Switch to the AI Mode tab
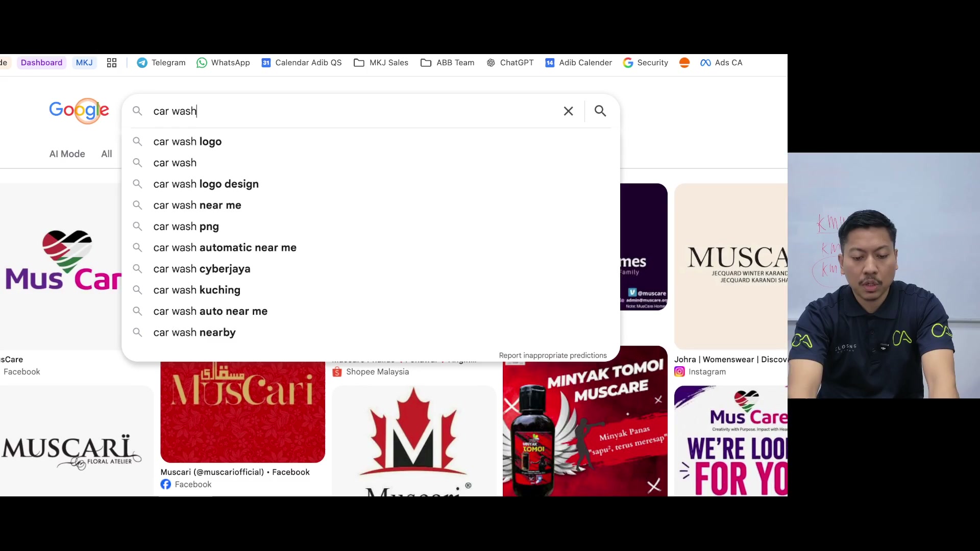Screen dimensions: 980x551 67,154
